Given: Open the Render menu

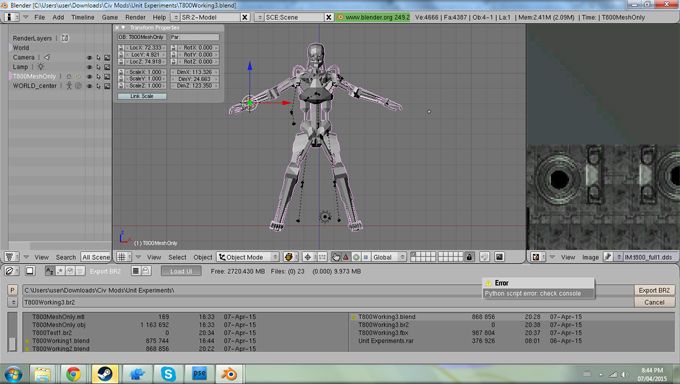Looking at the screenshot, I should click(135, 17).
